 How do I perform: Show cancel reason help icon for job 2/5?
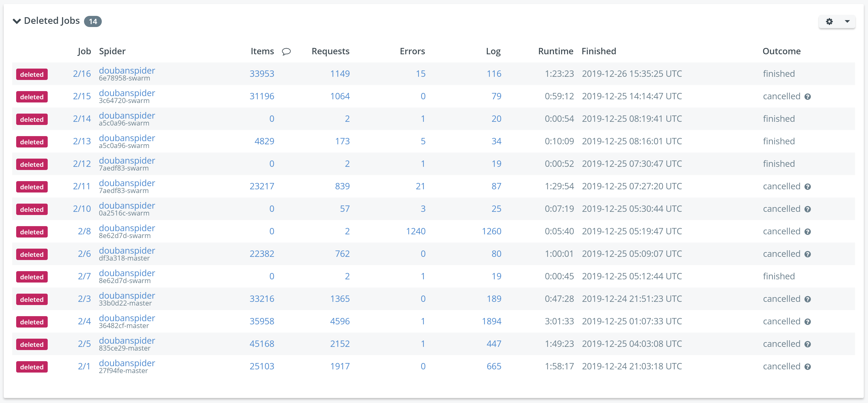click(x=808, y=344)
